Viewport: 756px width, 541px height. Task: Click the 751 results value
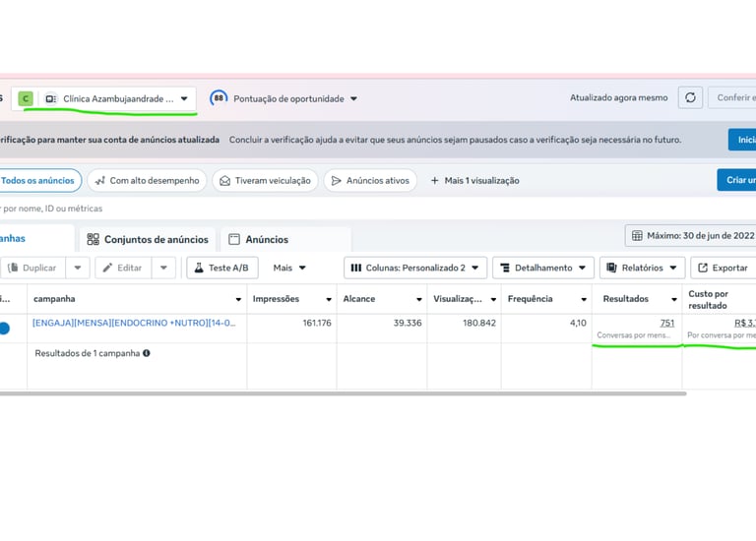pyautogui.click(x=666, y=323)
